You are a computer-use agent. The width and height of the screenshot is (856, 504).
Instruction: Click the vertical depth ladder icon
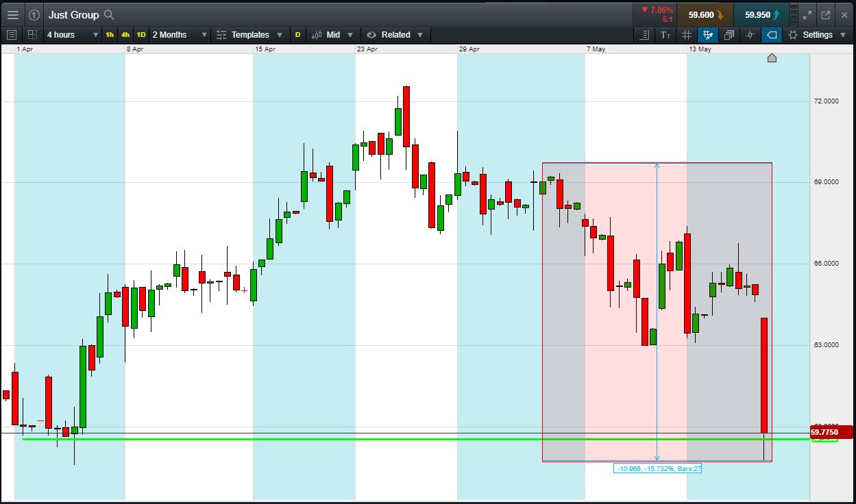click(x=794, y=14)
